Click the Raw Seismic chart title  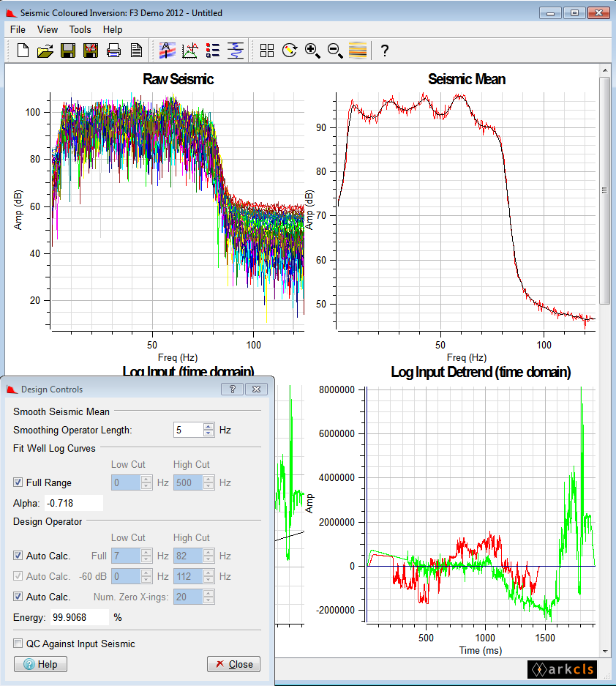click(178, 79)
